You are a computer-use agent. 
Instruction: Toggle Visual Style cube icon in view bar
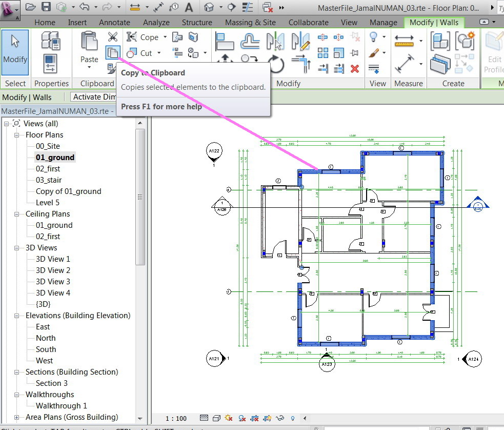217,418
